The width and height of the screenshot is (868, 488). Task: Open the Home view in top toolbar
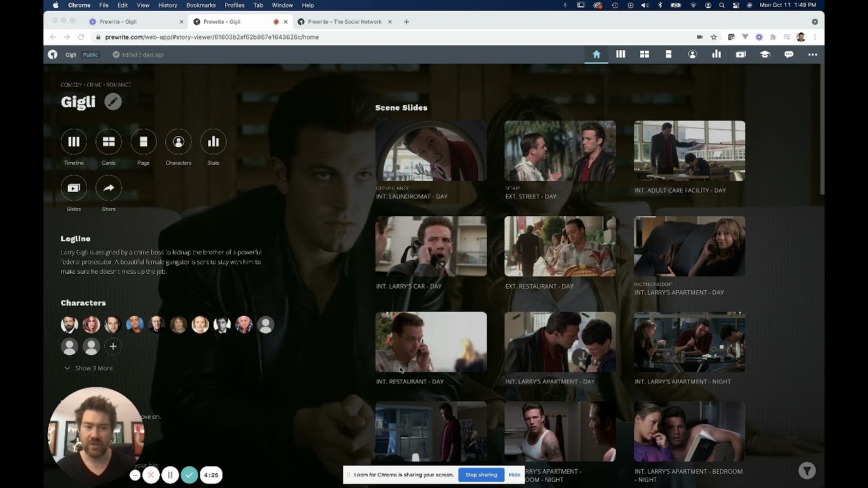[596, 54]
